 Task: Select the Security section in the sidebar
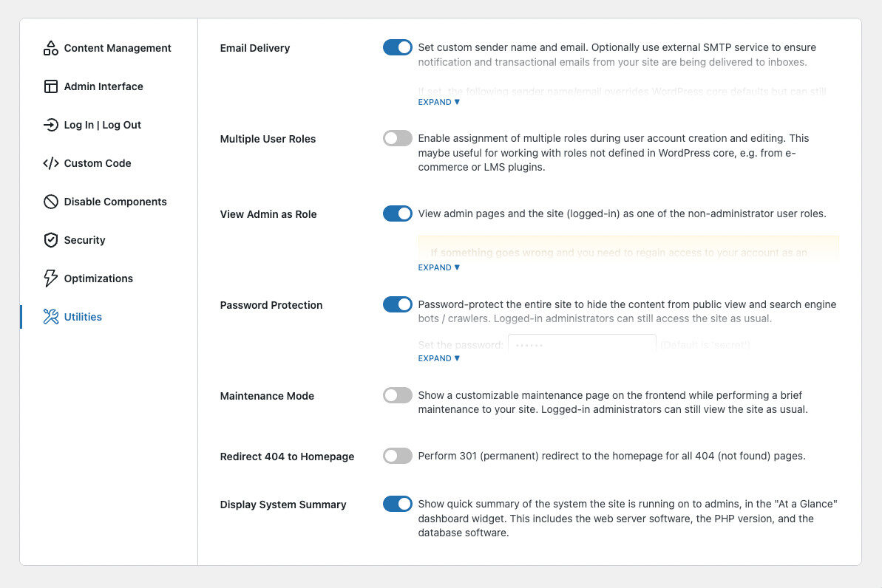(x=84, y=239)
